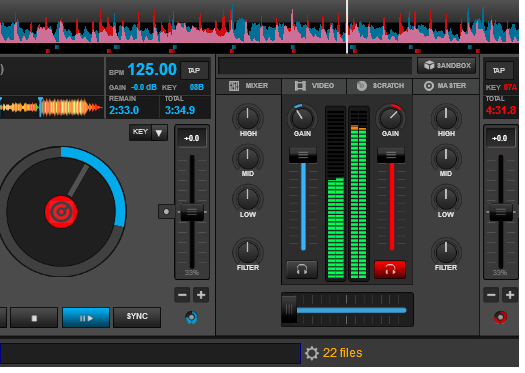The width and height of the screenshot is (525, 373).
Task: Toggle right deck red headphone cue button
Action: click(390, 270)
